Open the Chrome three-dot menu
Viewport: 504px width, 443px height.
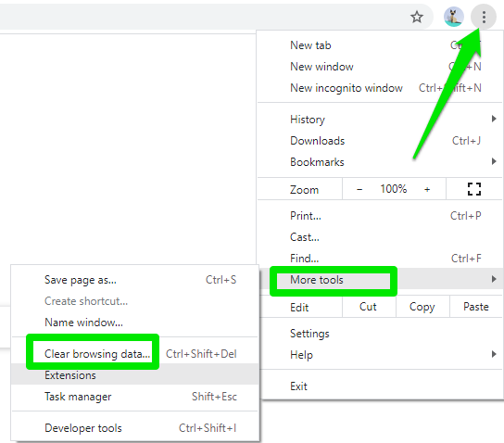[x=484, y=17]
